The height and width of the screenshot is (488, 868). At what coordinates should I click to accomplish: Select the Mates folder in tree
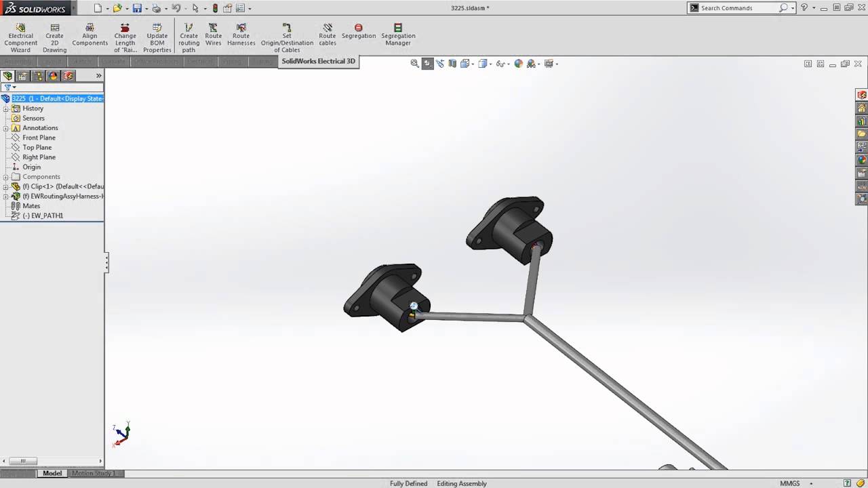31,206
